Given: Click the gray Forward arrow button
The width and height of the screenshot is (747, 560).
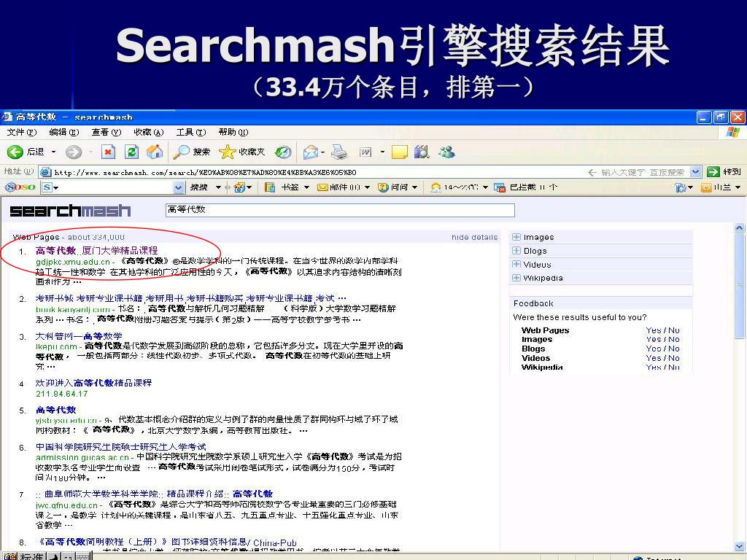Looking at the screenshot, I should tap(74, 152).
